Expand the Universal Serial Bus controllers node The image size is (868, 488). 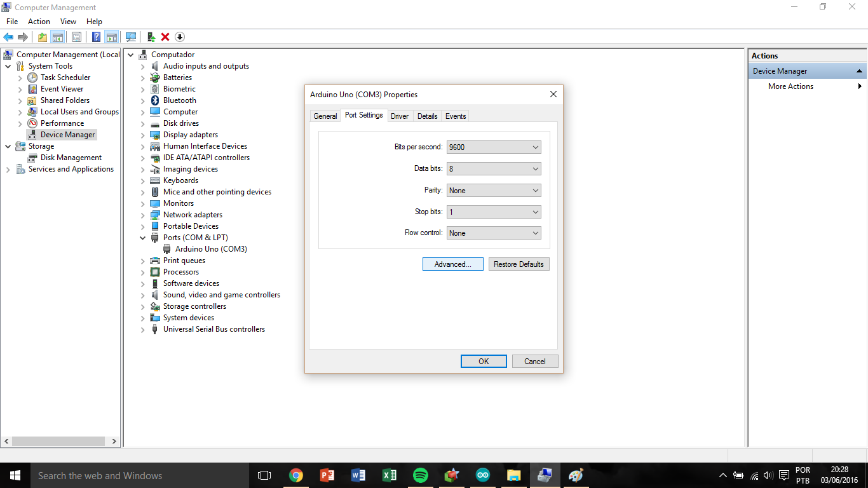143,329
